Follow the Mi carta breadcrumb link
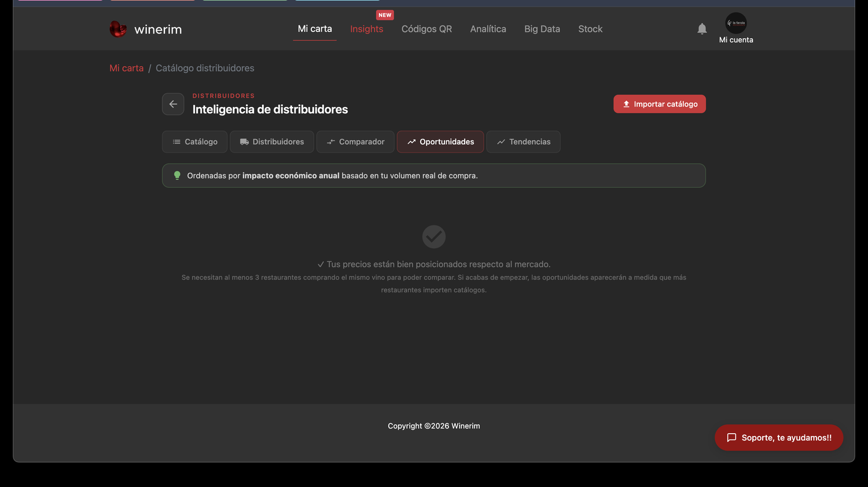Viewport: 868px width, 487px height. click(x=127, y=68)
